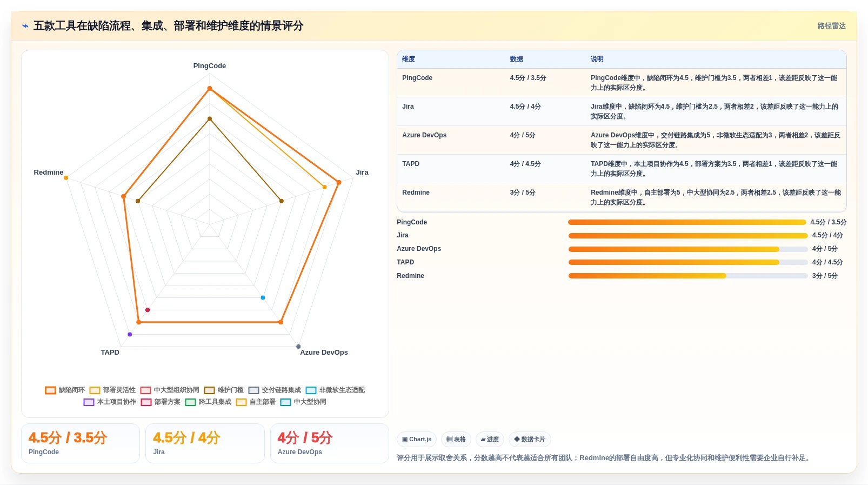Toggle the 部署灵活性 legend series

112,390
